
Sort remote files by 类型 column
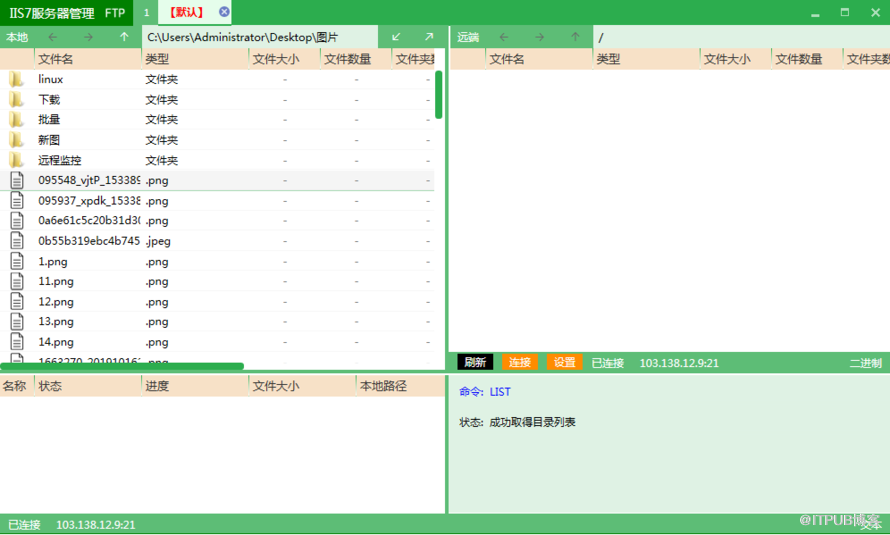pos(646,58)
